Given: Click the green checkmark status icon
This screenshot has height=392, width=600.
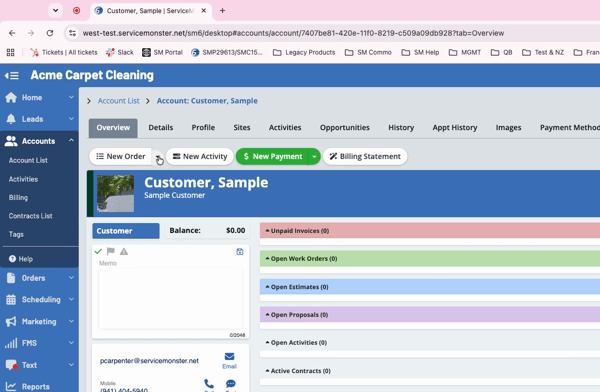Looking at the screenshot, I should pyautogui.click(x=98, y=252).
